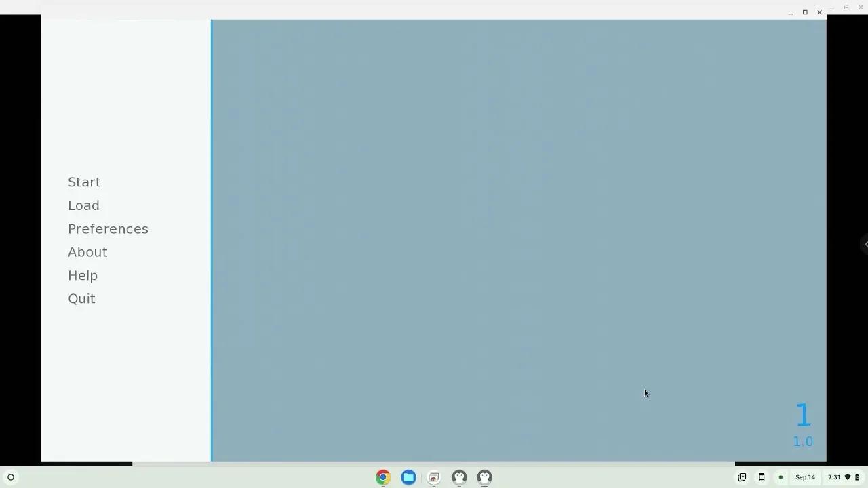View the "About" page

87,251
